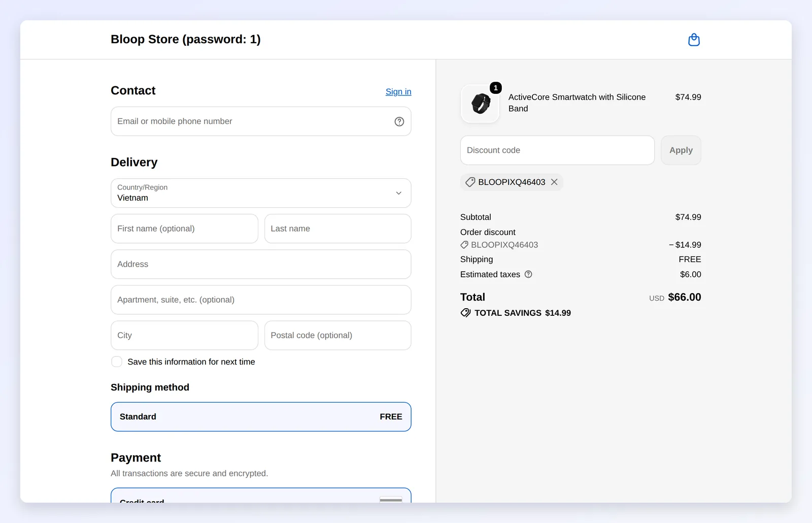Click the Apply discount button
Image resolution: width=812 pixels, height=523 pixels.
tap(681, 150)
